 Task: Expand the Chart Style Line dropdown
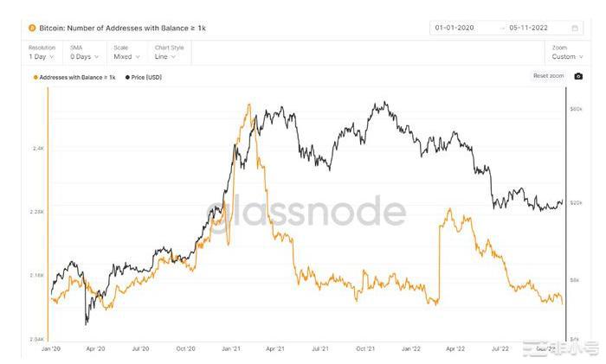tap(168, 56)
